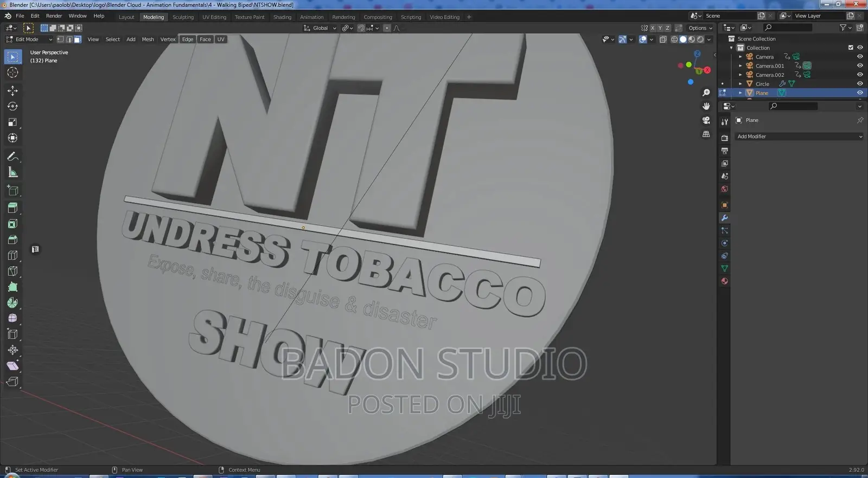Image resolution: width=868 pixels, height=478 pixels.
Task: Switch to material preview shading
Action: [x=692, y=40]
